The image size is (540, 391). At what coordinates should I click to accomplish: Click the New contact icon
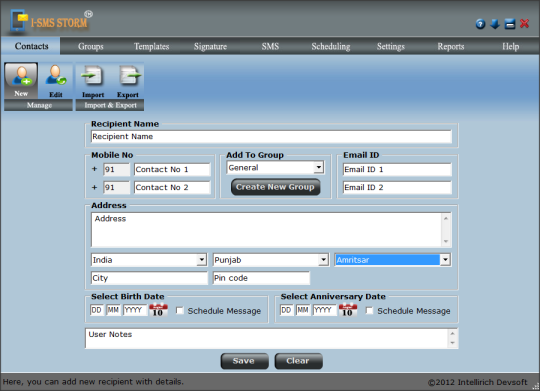coord(21,81)
